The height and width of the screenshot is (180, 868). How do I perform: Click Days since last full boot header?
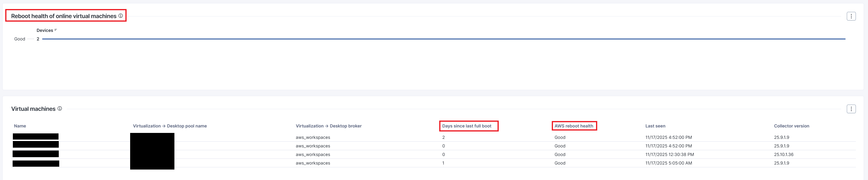466,126
